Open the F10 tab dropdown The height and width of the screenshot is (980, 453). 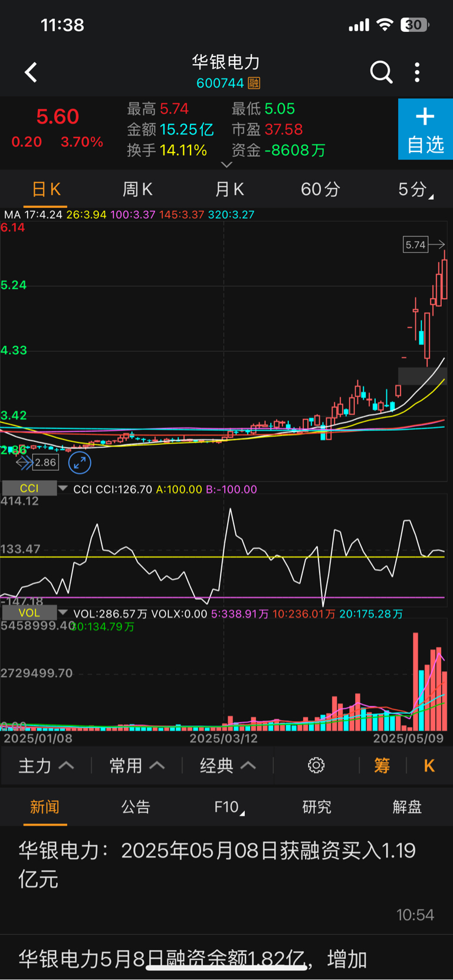click(x=229, y=807)
